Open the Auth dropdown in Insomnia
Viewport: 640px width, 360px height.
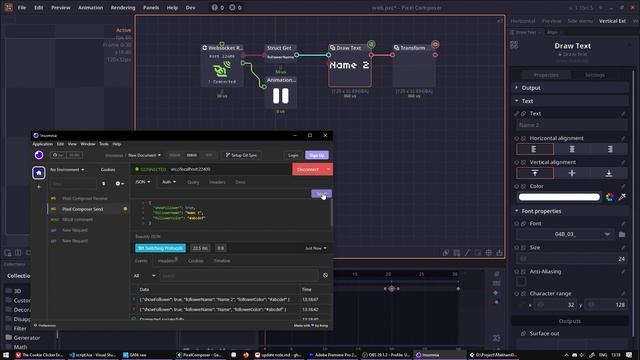click(x=169, y=182)
